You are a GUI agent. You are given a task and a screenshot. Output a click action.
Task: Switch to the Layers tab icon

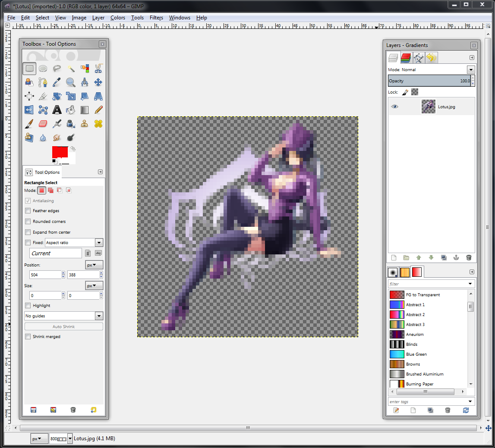393,58
